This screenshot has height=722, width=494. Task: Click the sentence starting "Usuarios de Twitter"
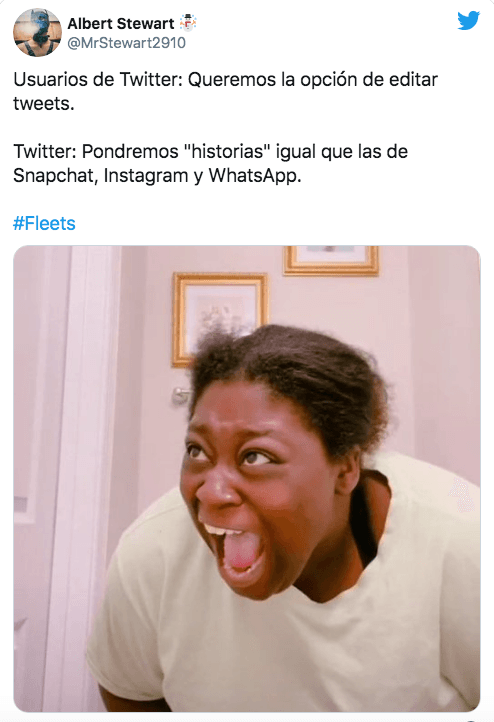pos(226,91)
